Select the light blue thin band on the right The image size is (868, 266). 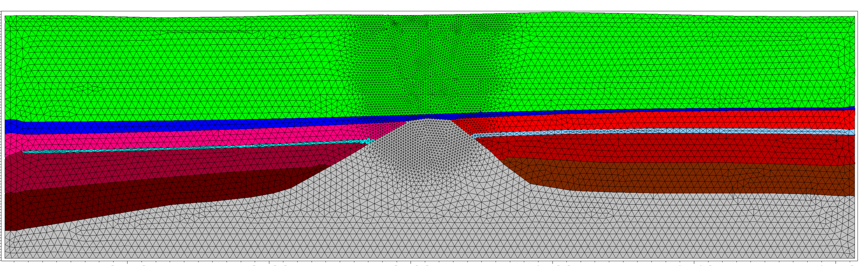point(686,132)
